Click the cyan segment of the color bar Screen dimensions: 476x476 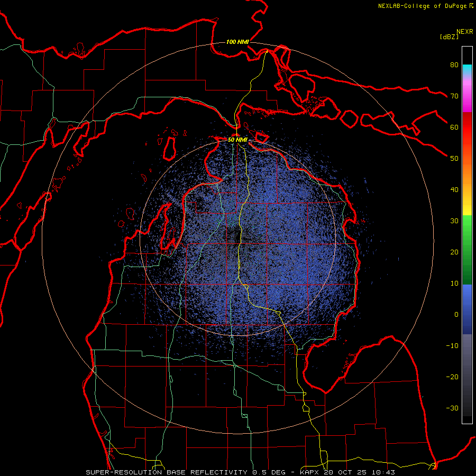(467, 70)
